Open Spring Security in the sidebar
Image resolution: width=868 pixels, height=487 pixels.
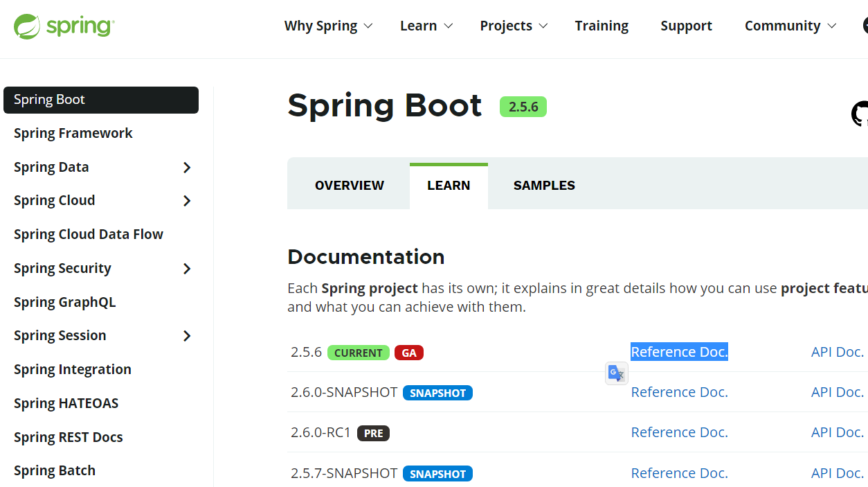click(x=62, y=268)
